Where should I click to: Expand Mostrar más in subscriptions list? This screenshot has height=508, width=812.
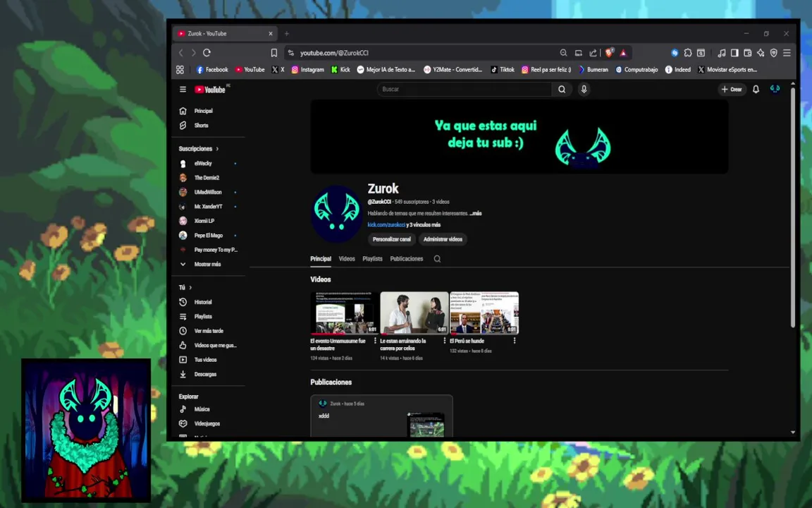[209, 265]
